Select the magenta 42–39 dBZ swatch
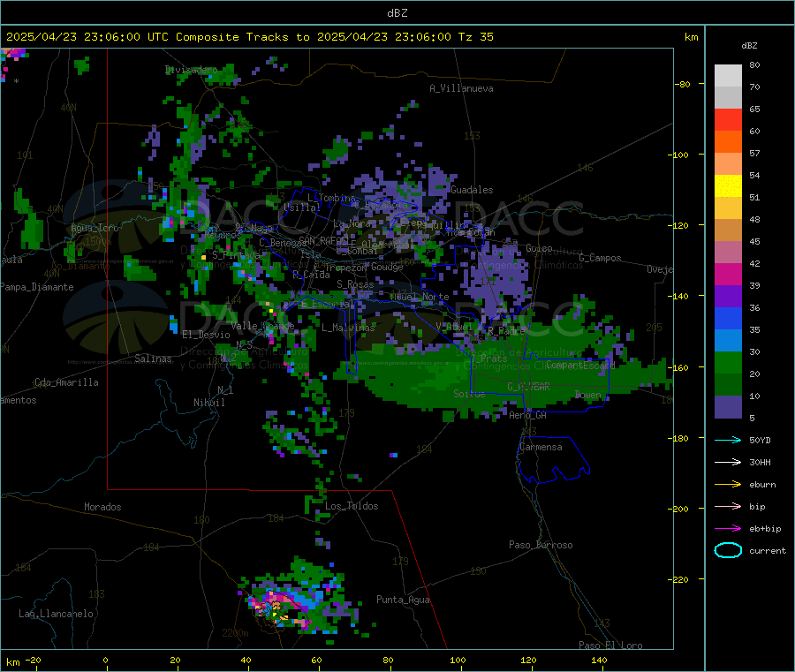The height and width of the screenshot is (672, 795). click(728, 275)
